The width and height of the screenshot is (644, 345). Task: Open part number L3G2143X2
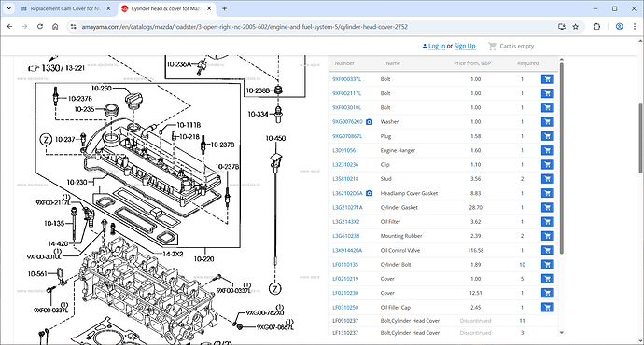pyautogui.click(x=346, y=222)
